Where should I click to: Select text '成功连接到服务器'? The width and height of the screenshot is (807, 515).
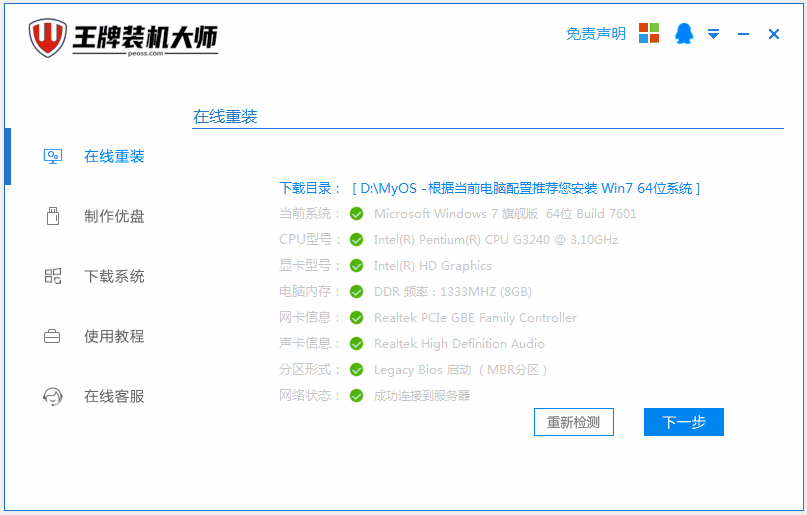click(x=422, y=396)
